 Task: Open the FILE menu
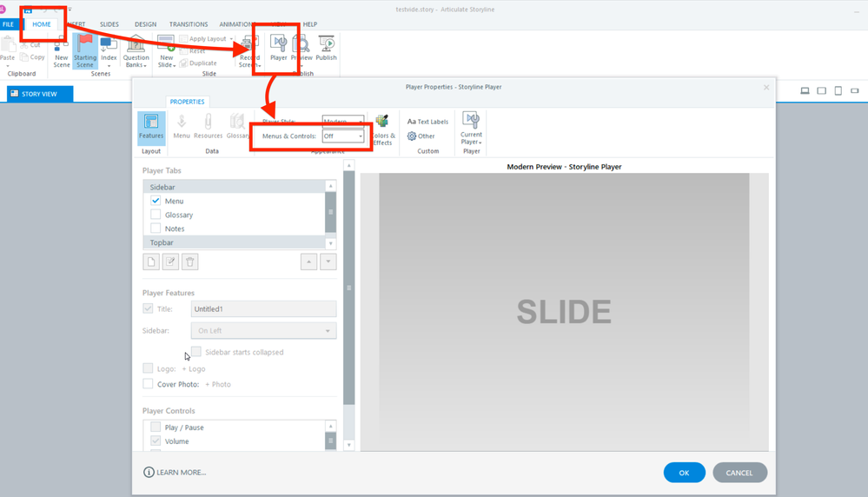9,24
